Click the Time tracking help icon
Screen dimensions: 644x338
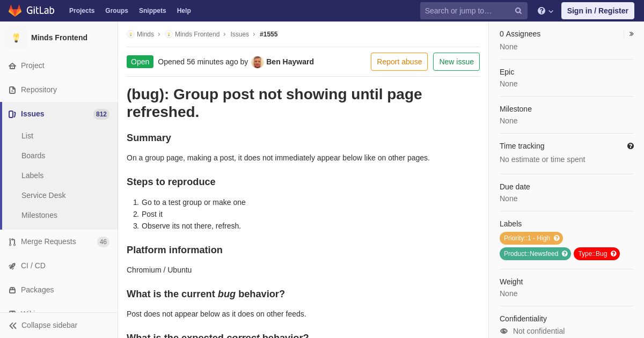(631, 146)
